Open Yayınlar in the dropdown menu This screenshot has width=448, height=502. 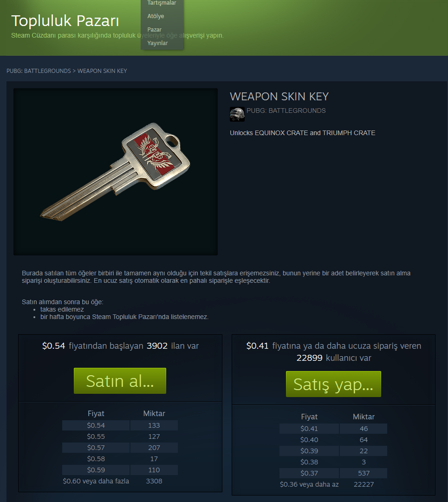point(157,43)
